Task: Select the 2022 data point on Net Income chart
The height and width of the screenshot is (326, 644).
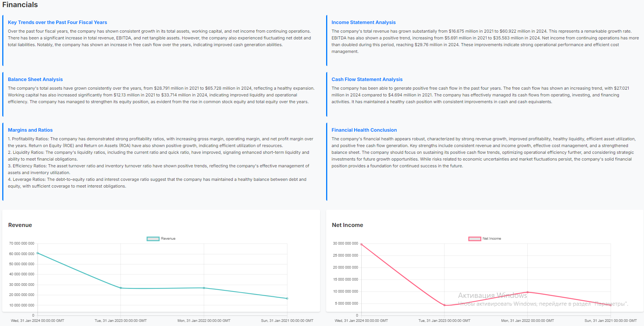Action: click(527, 292)
